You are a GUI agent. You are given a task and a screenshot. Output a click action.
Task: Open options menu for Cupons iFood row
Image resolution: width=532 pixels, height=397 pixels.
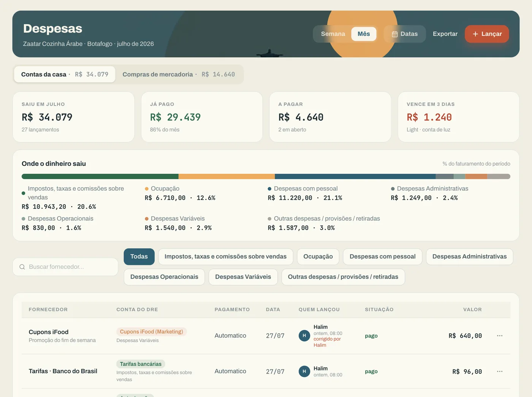[500, 336]
